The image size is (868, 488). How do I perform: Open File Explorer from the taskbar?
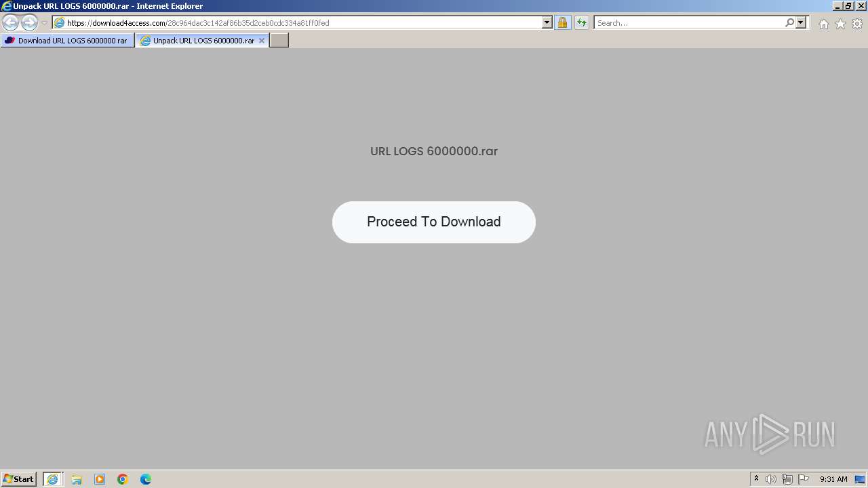[77, 479]
